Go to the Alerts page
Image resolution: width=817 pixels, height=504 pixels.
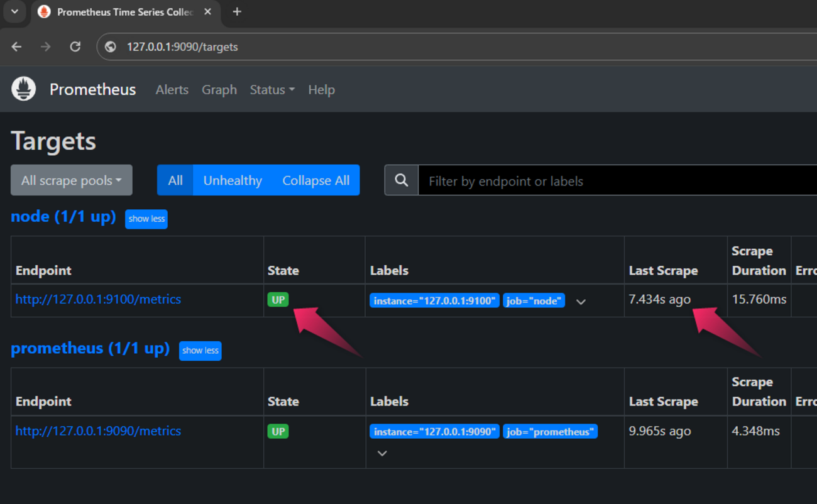point(172,90)
